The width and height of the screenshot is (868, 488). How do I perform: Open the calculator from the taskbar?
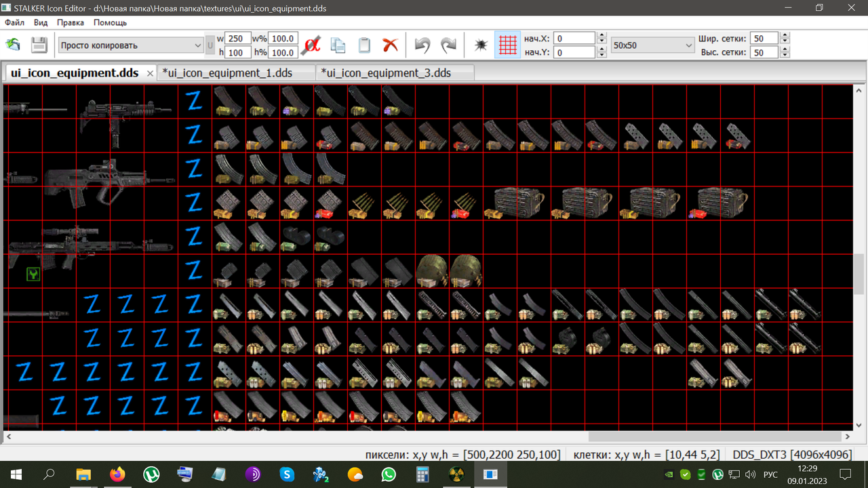(x=422, y=474)
